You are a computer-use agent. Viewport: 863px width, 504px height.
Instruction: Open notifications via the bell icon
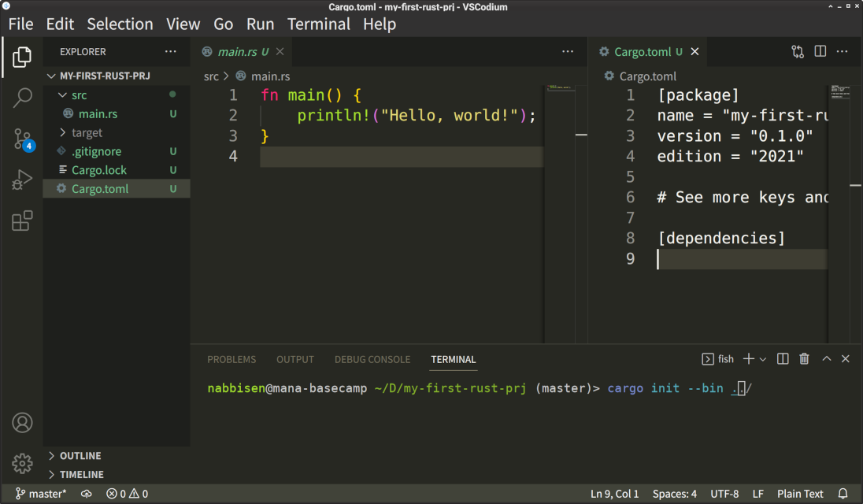(843, 494)
